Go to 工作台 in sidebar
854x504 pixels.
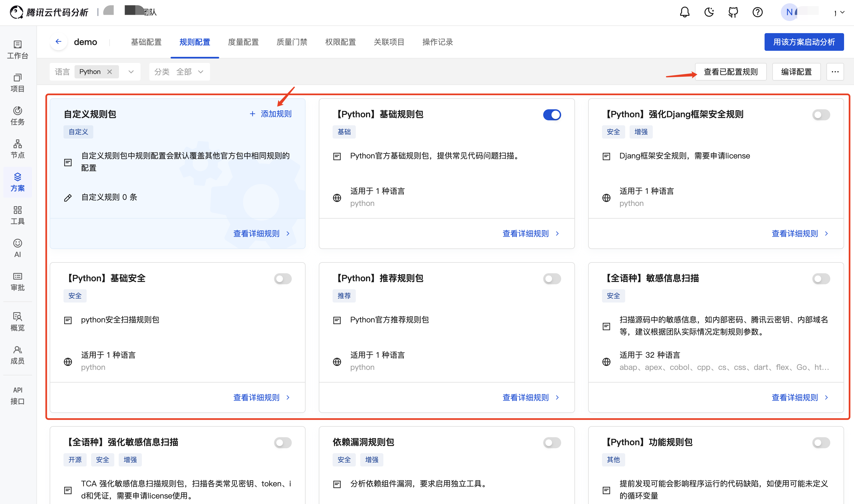pos(18,50)
